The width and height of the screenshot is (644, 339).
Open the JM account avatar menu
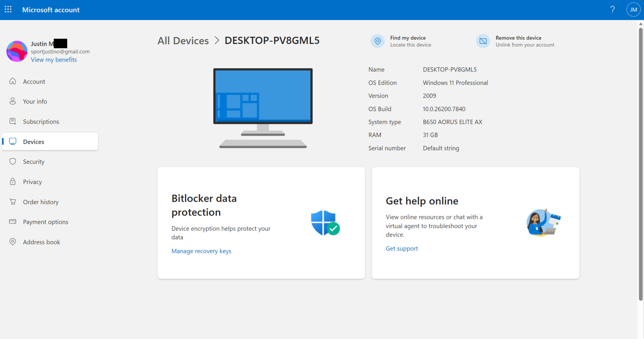point(634,10)
